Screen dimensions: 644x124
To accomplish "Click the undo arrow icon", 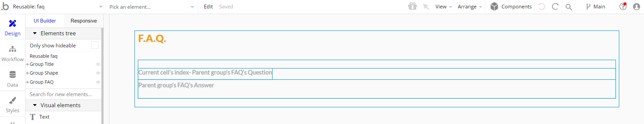I will 542,6.
